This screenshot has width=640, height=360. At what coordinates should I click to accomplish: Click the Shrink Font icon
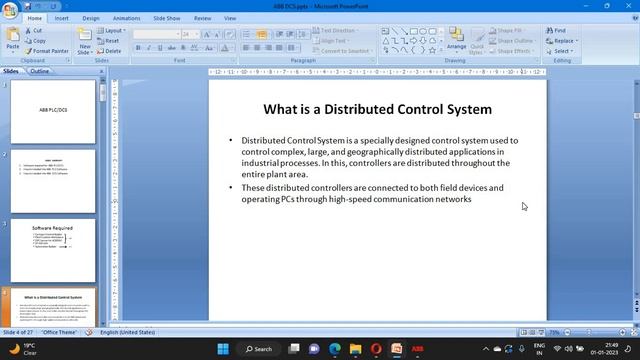pyautogui.click(x=217, y=35)
